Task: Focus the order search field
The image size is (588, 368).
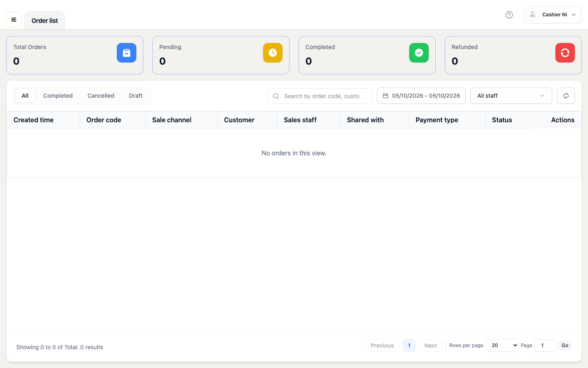Action: tap(320, 96)
